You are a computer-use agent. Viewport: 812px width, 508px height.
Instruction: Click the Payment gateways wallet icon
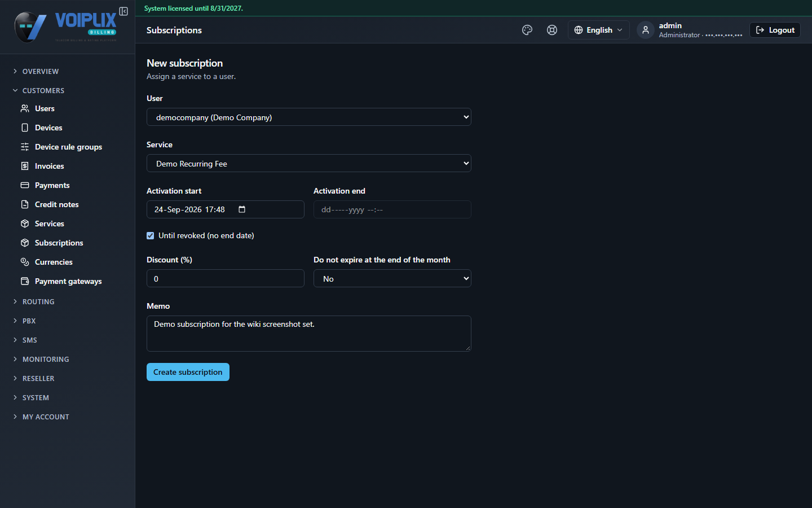pyautogui.click(x=25, y=281)
